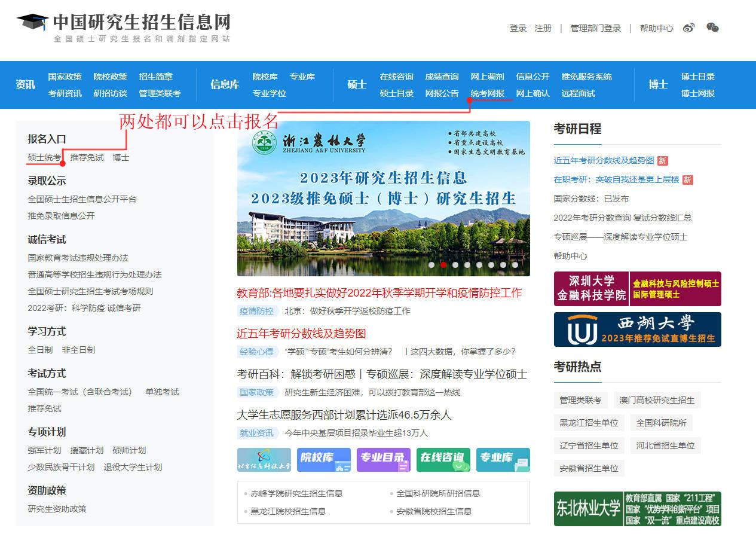The image size is (756, 534).
Task: Click 单独考试 under 考试方式
Action: [x=163, y=392]
